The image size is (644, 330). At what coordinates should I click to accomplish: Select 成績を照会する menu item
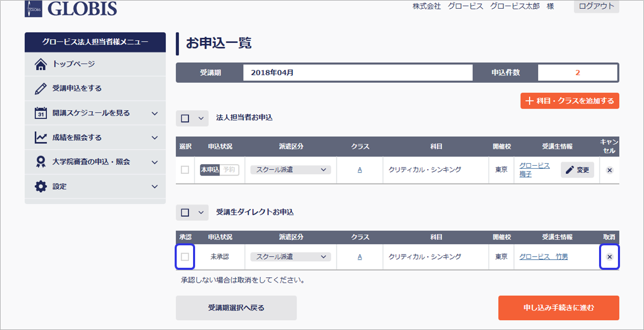click(95, 138)
